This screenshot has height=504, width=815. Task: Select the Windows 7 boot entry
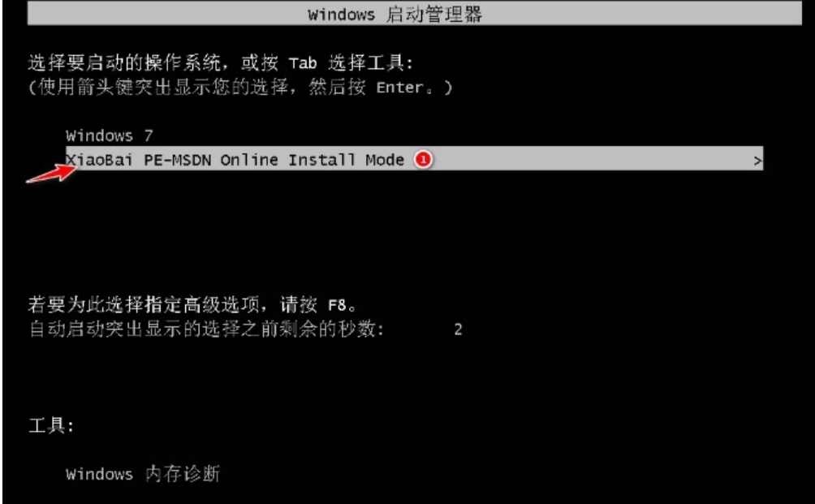coord(109,136)
